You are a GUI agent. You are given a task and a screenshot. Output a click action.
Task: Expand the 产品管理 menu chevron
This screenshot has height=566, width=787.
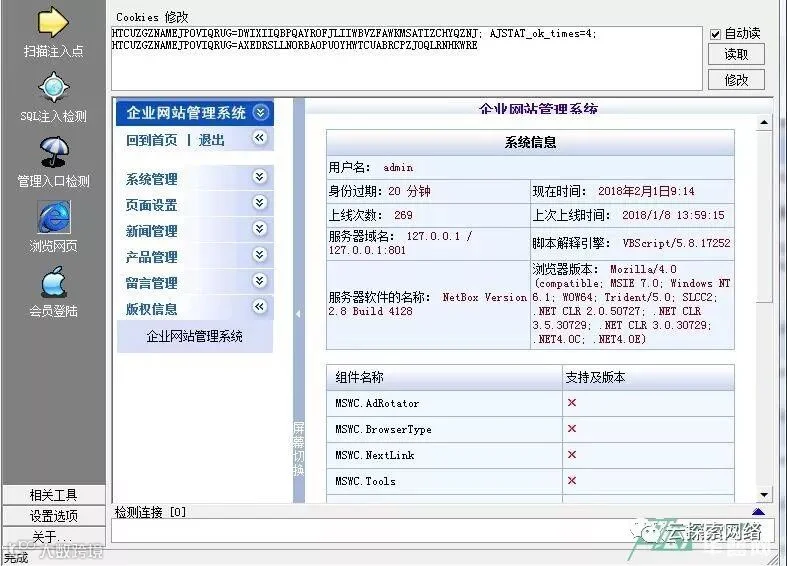[x=259, y=254]
